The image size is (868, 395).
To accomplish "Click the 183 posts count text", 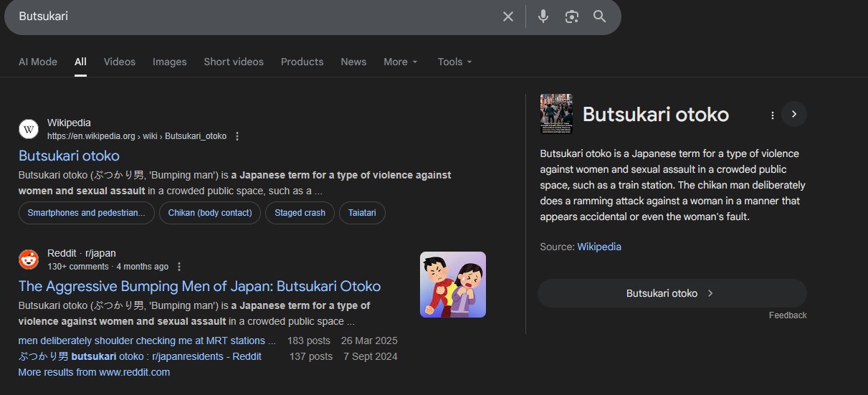I will coord(309,341).
